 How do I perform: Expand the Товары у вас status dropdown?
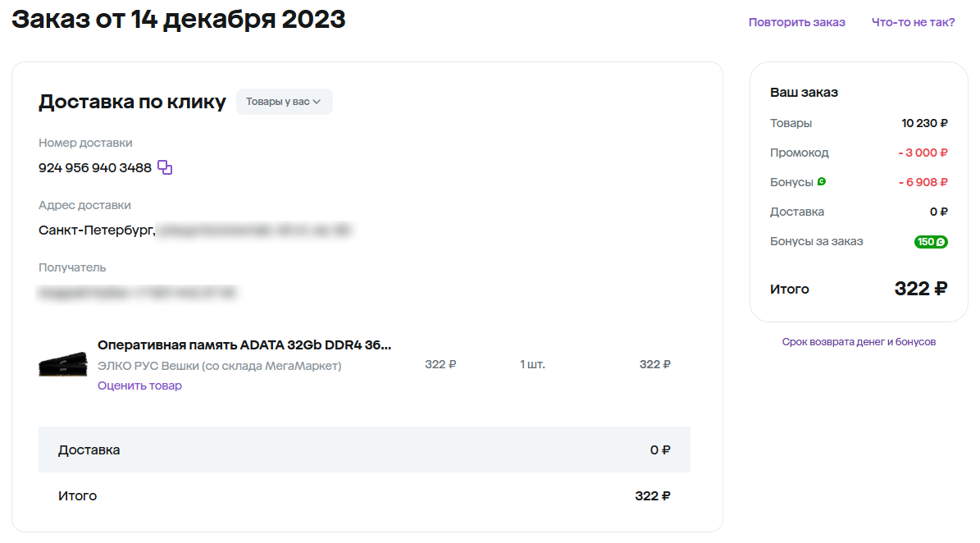pyautogui.click(x=284, y=102)
